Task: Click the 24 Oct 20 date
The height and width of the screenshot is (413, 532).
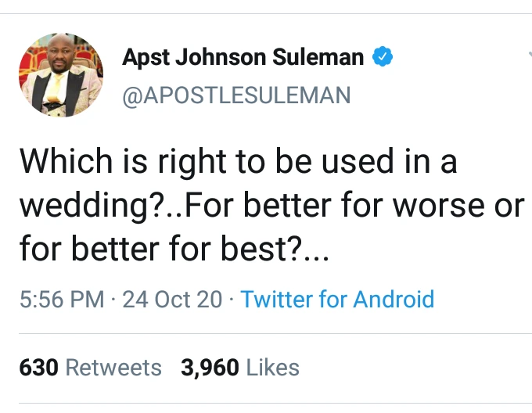Action: [172, 299]
